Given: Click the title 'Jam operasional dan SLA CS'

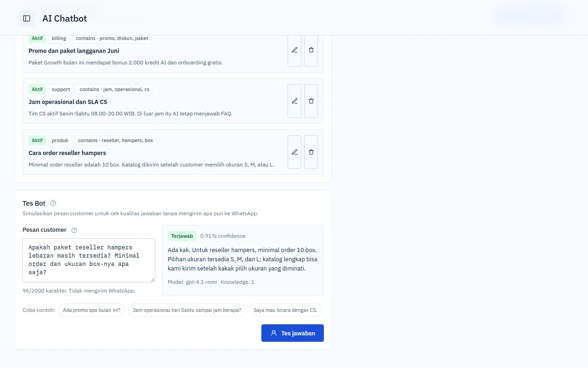Looking at the screenshot, I should click(68, 102).
